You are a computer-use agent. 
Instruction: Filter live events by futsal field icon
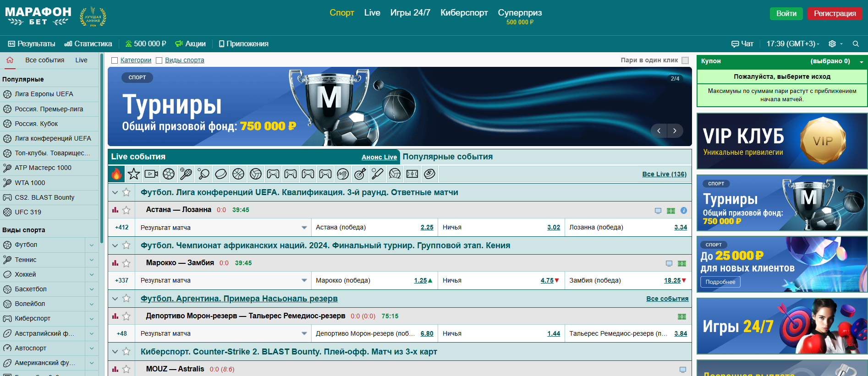412,174
